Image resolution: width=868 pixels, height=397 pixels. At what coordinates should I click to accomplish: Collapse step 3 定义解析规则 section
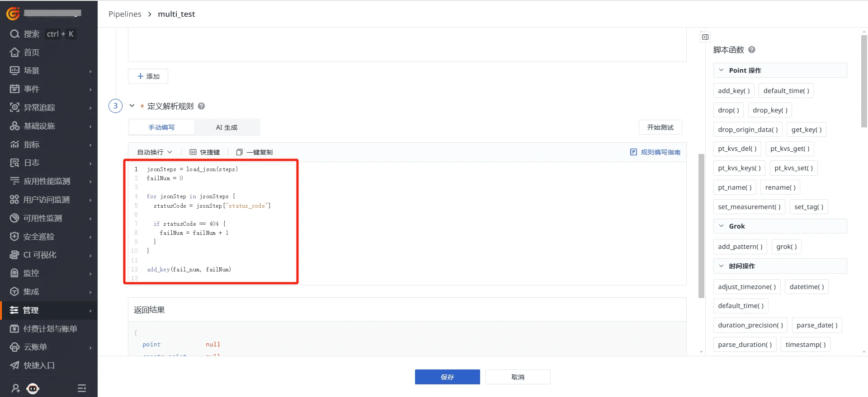132,106
